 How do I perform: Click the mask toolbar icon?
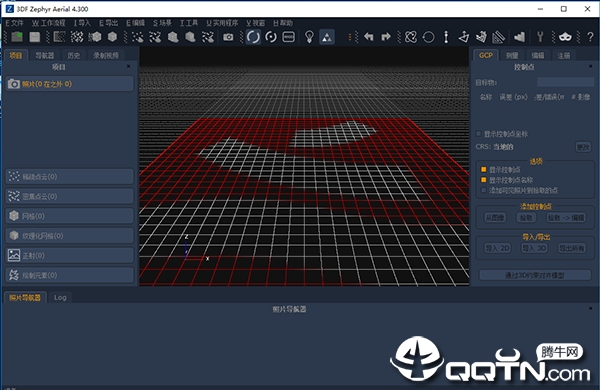(565, 37)
